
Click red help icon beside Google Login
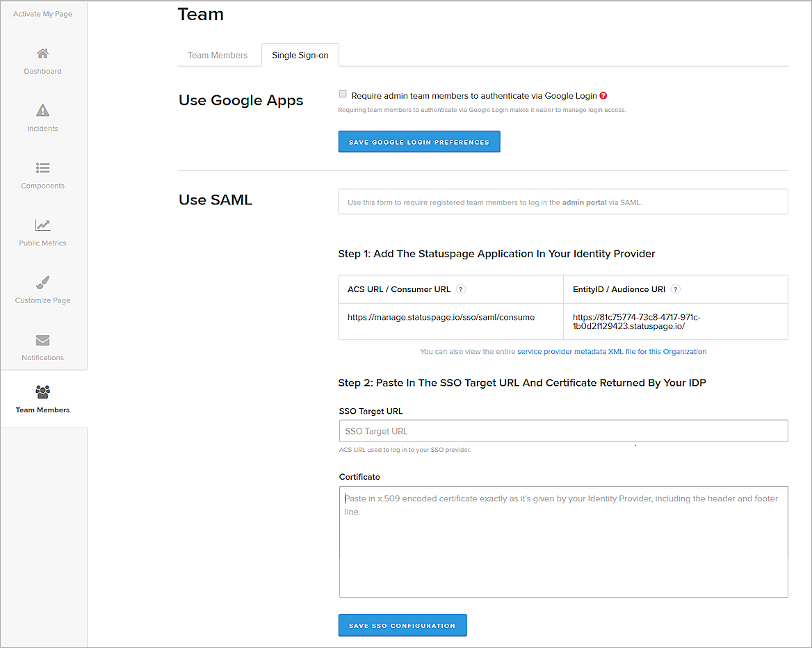[603, 96]
